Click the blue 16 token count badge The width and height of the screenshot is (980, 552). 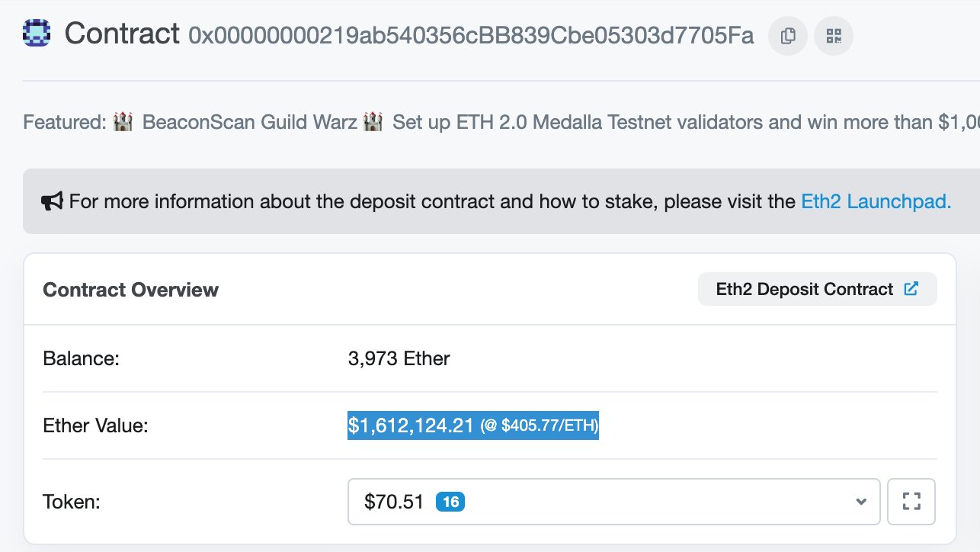pos(450,502)
